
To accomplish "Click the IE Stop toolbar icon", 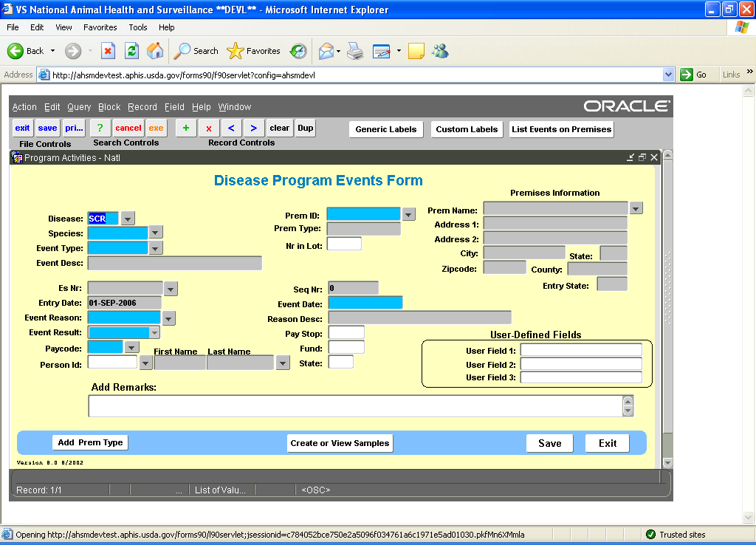I will (x=108, y=51).
